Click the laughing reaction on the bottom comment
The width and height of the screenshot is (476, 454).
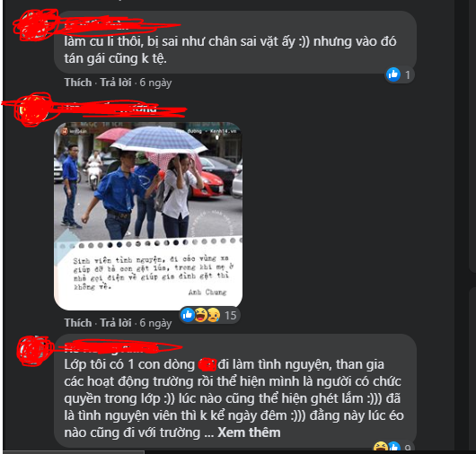coord(381,447)
